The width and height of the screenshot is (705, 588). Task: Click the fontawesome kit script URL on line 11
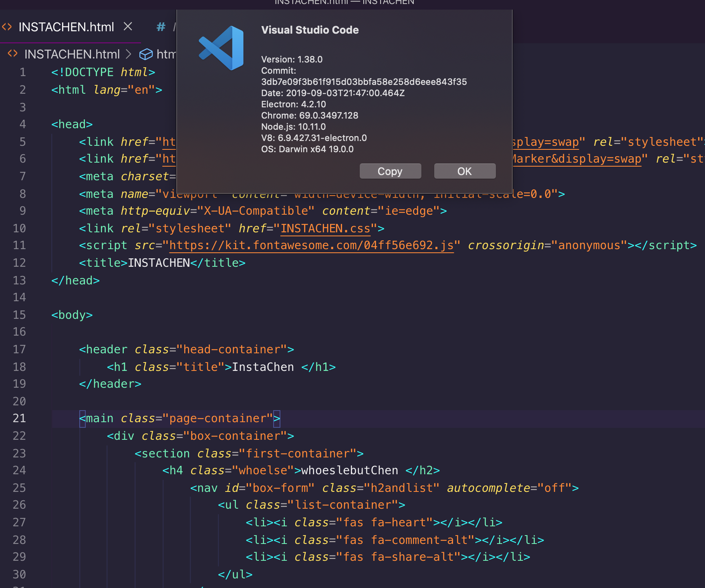312,245
